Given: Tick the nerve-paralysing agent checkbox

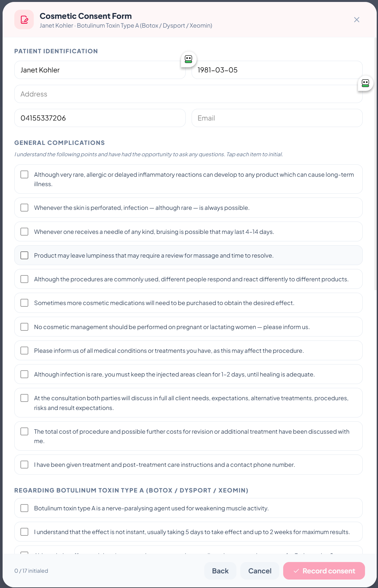Looking at the screenshot, I should click(24, 508).
